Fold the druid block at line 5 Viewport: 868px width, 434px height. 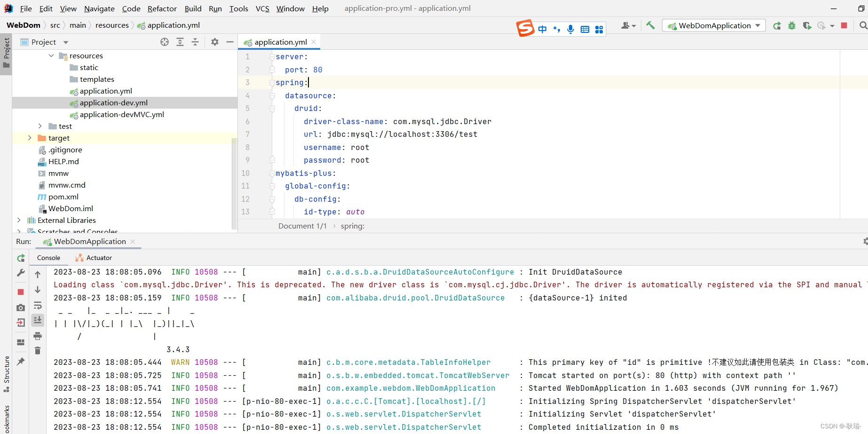click(272, 108)
